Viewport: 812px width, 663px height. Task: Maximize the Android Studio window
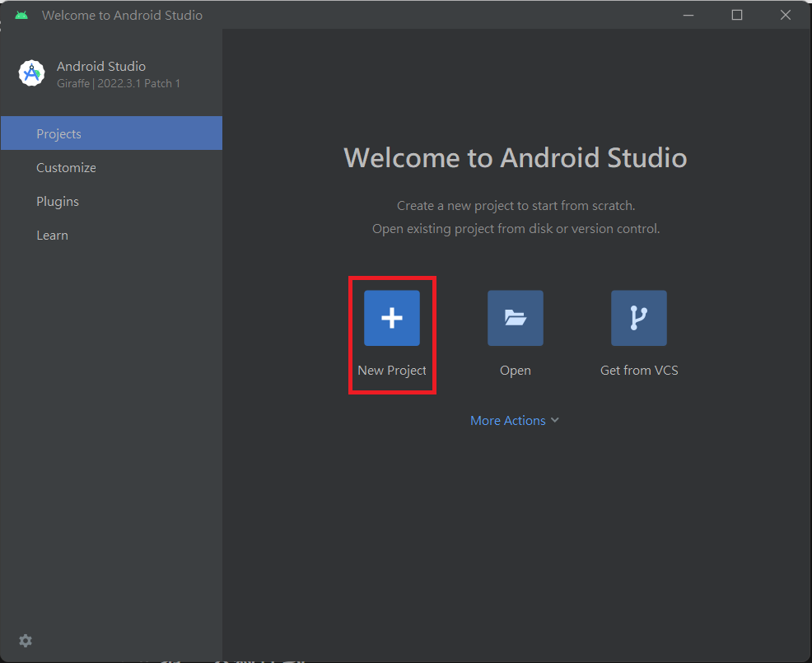click(737, 15)
